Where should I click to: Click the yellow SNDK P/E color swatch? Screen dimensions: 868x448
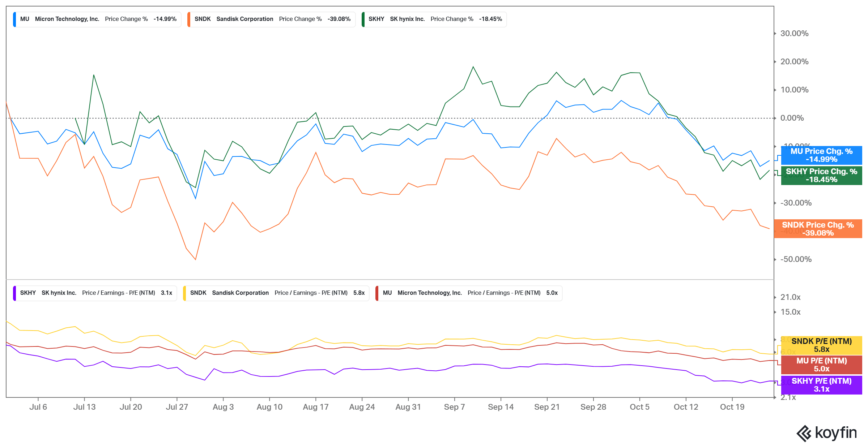click(x=184, y=293)
